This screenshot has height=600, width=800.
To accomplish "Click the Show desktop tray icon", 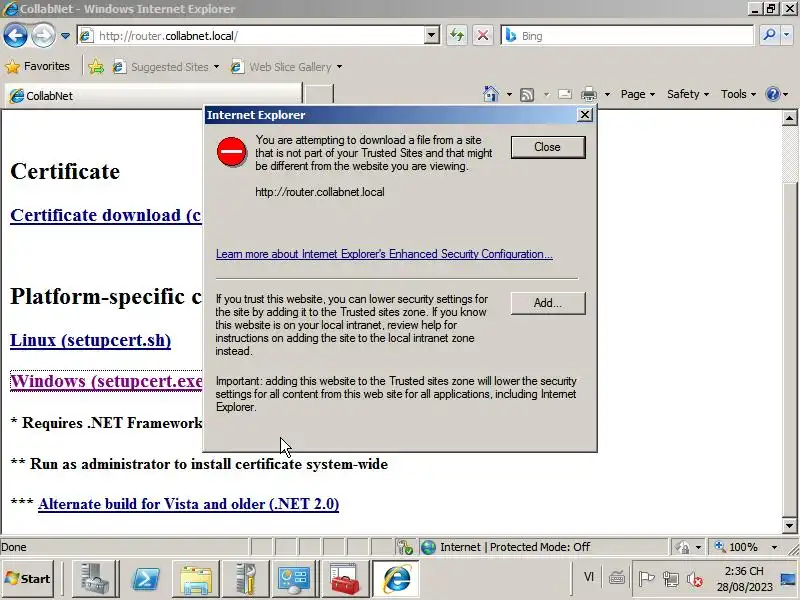I will point(788,579).
